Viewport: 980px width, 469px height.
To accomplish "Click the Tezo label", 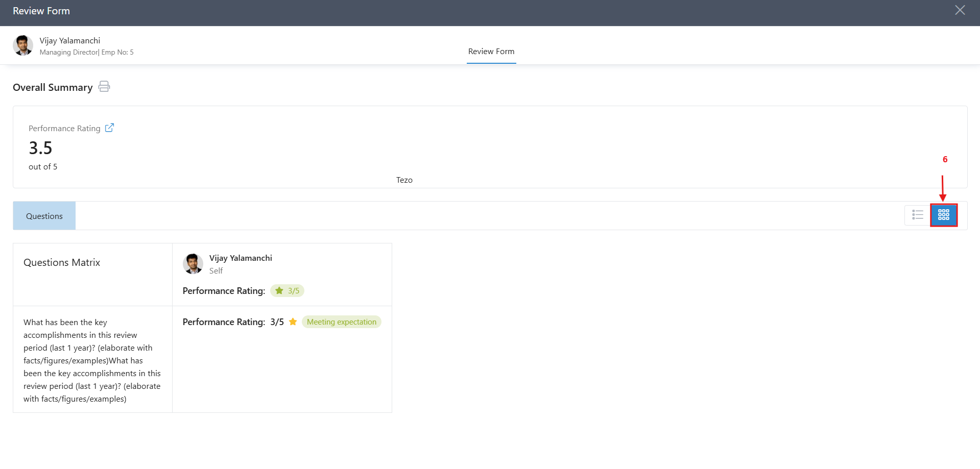I will click(x=404, y=180).
